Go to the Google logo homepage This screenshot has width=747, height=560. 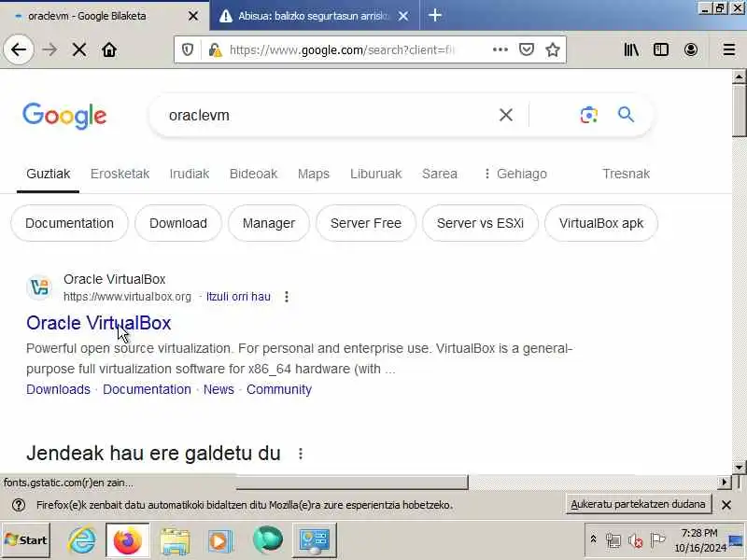pyautogui.click(x=64, y=116)
